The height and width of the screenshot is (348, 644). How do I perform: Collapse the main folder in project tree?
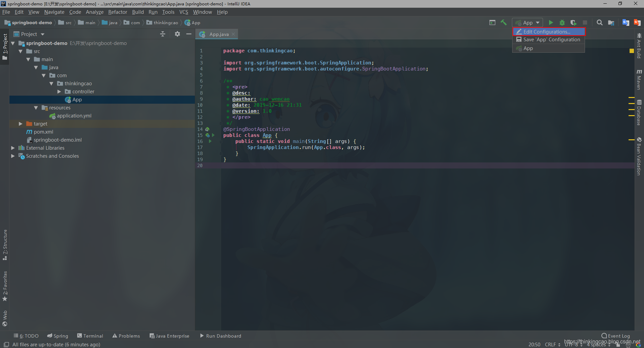28,59
